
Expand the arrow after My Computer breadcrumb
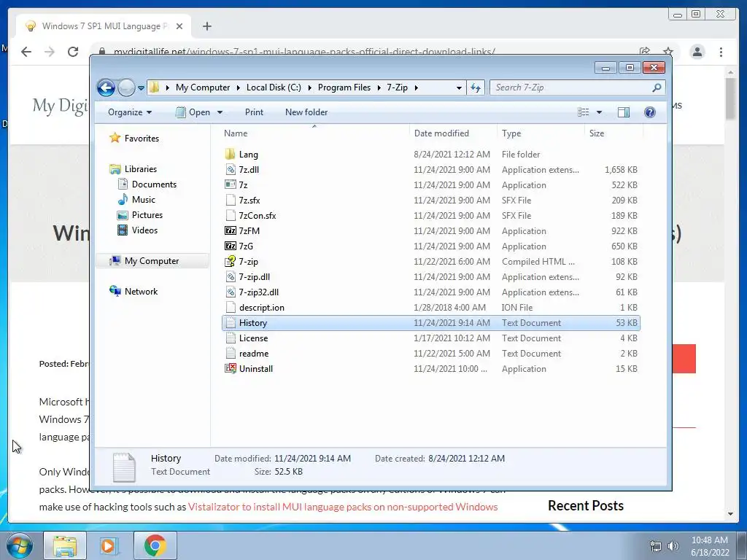click(239, 87)
